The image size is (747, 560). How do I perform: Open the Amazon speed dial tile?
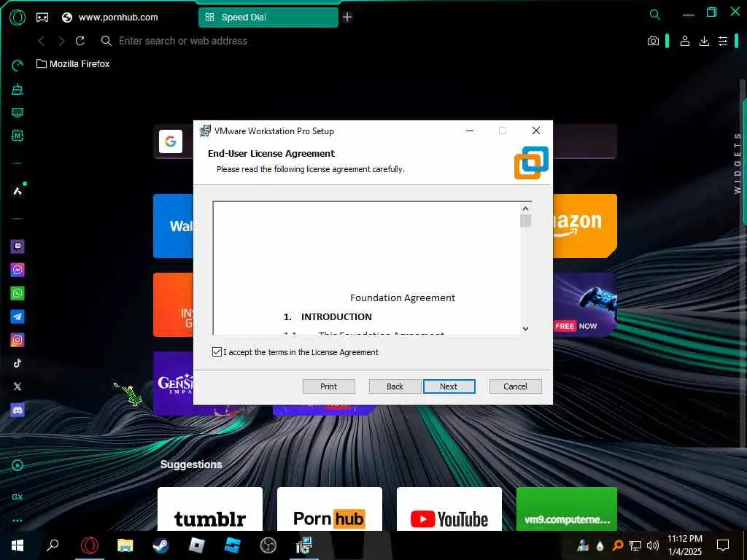click(x=585, y=226)
